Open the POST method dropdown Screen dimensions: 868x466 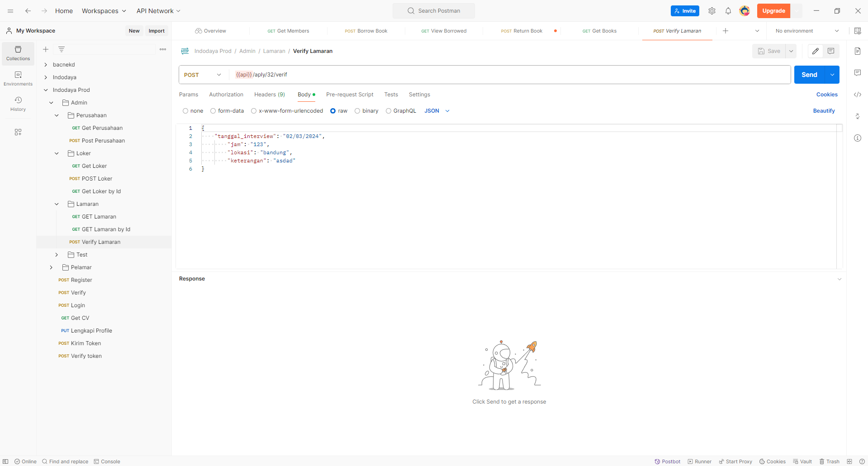pyautogui.click(x=218, y=75)
